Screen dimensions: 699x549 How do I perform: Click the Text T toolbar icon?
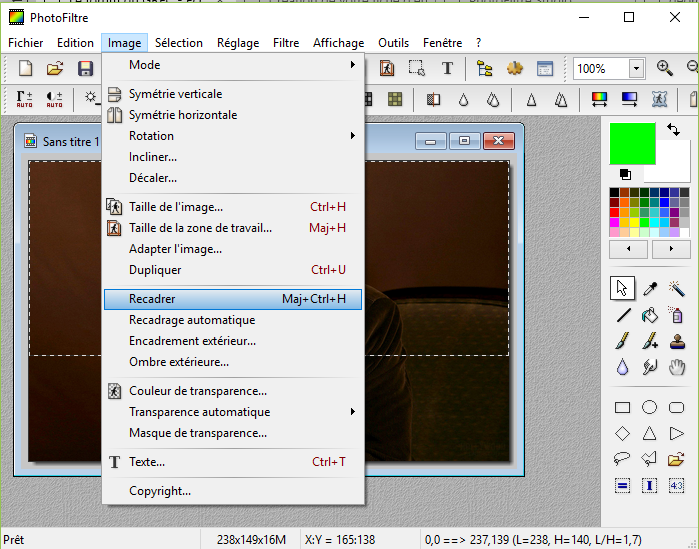click(447, 68)
